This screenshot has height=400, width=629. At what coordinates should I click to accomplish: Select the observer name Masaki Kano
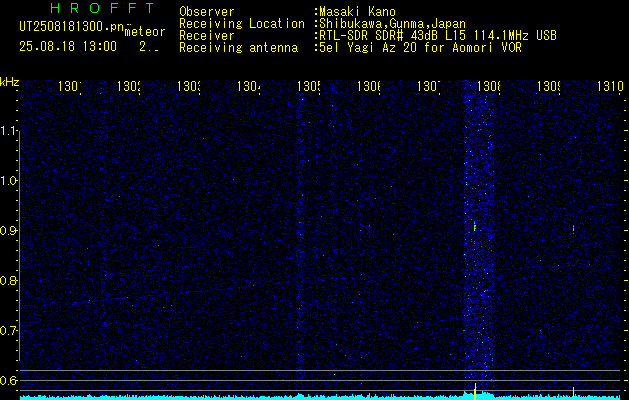(357, 12)
